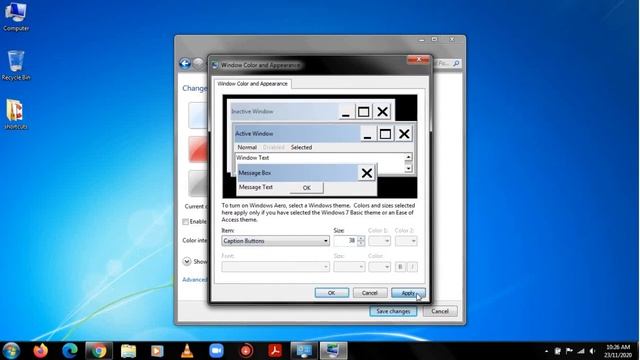Click Cancel in Window Color and Appearance dialog
This screenshot has height=360, width=640.
[370, 293]
